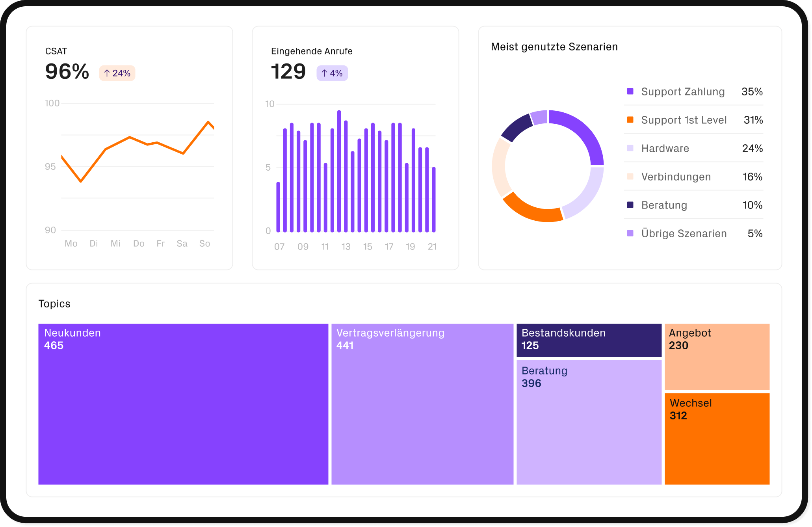Select the Vertragsverlängerung treemap tile

422,404
